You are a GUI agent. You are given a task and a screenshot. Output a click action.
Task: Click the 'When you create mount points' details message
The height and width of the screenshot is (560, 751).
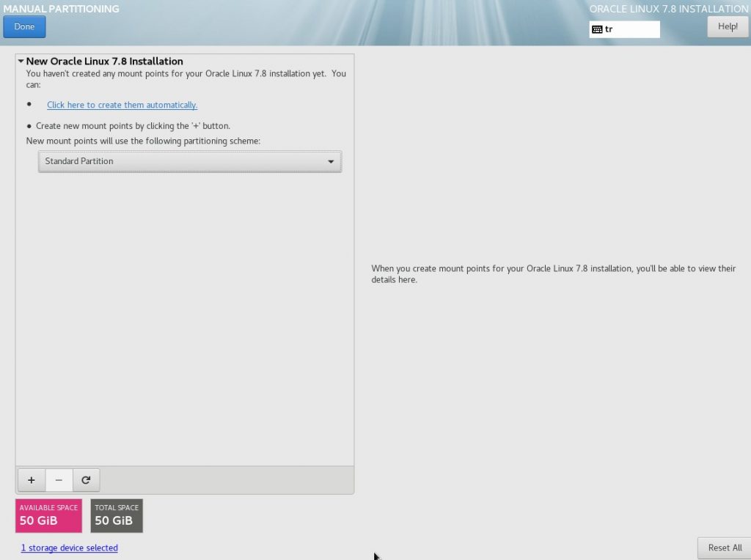click(553, 274)
